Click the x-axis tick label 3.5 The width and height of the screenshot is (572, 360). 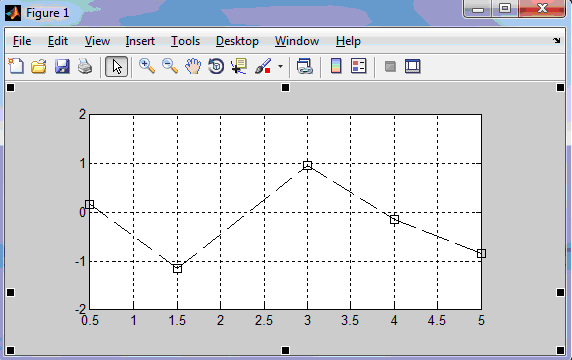(350, 321)
